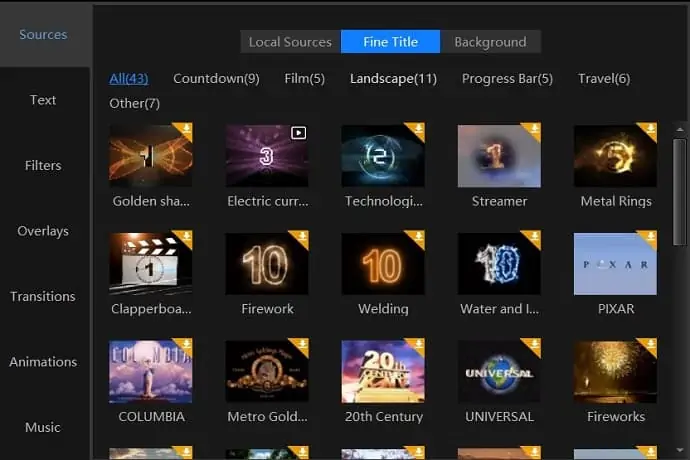This screenshot has height=460, width=690.
Task: Filter by Other(7) category
Action: 135,103
